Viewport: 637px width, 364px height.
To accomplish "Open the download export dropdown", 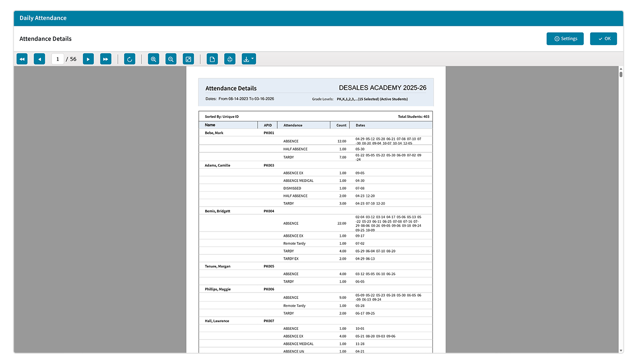I will point(249,59).
